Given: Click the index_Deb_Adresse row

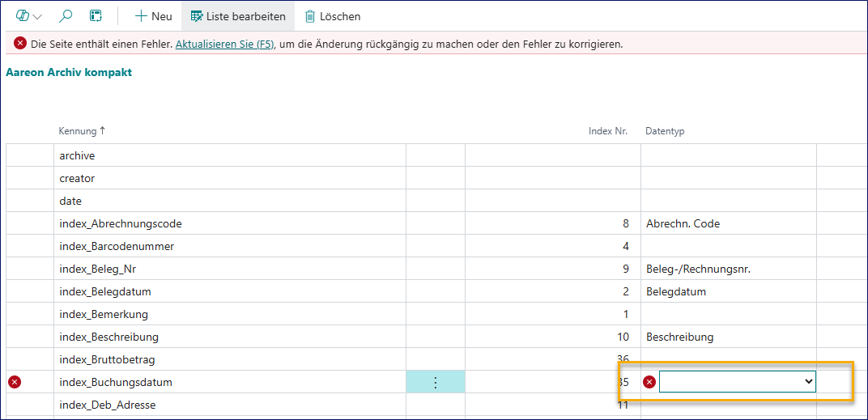Looking at the screenshot, I should pyautogui.click(x=108, y=405).
